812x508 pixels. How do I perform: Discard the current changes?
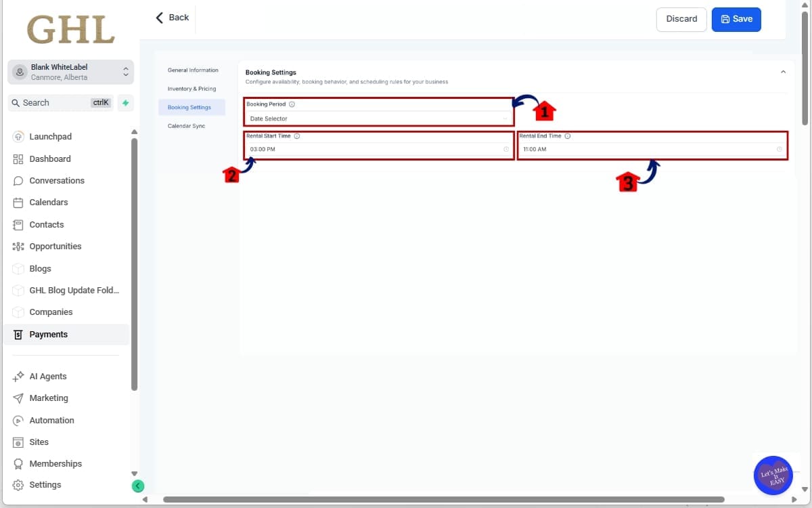681,19
